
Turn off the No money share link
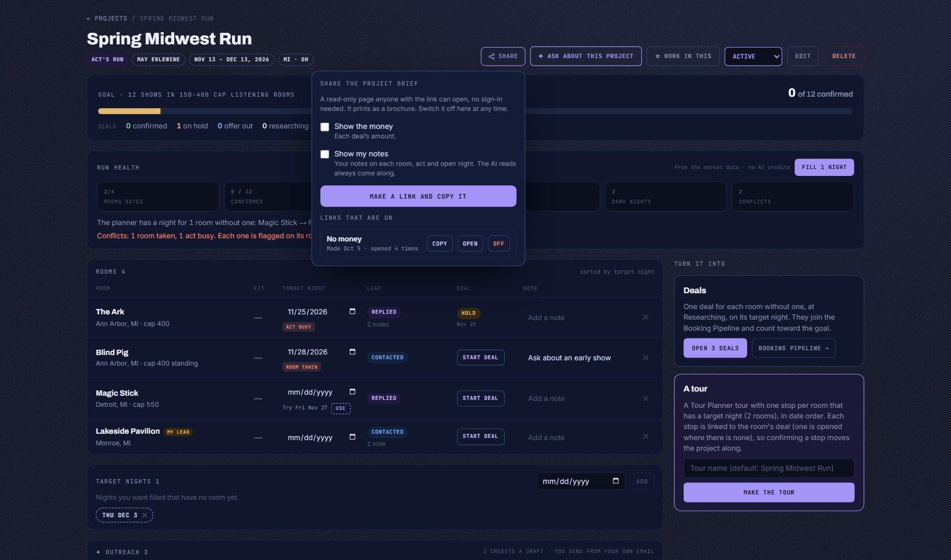click(499, 244)
